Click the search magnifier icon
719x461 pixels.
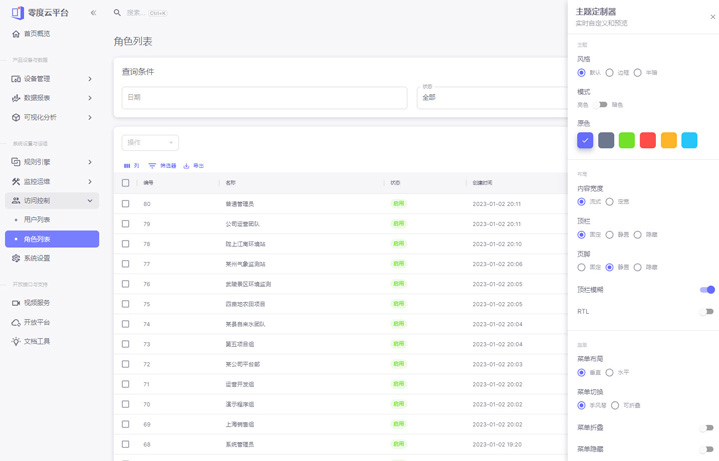tap(117, 13)
